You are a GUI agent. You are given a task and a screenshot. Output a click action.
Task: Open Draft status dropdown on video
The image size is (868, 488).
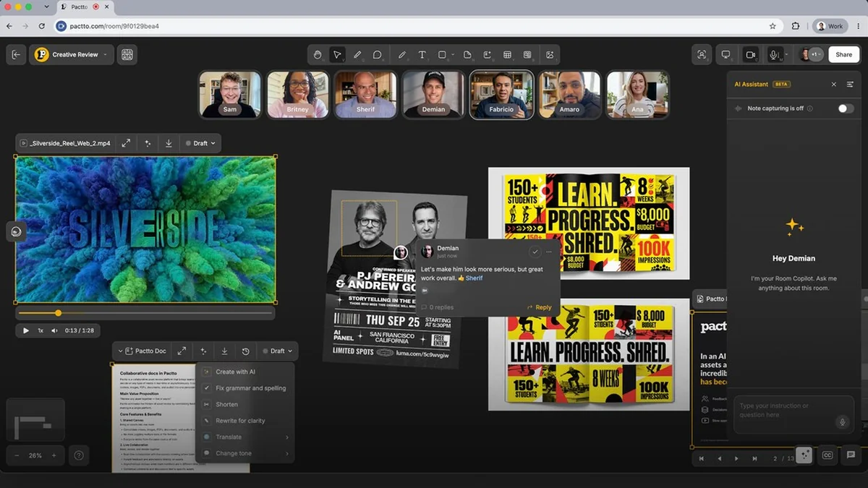click(x=200, y=143)
